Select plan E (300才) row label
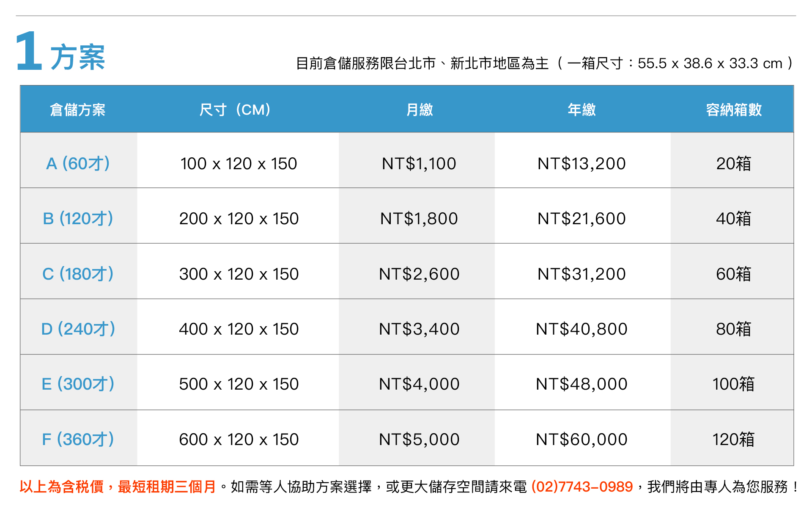This screenshot has width=812, height=525. [78, 384]
